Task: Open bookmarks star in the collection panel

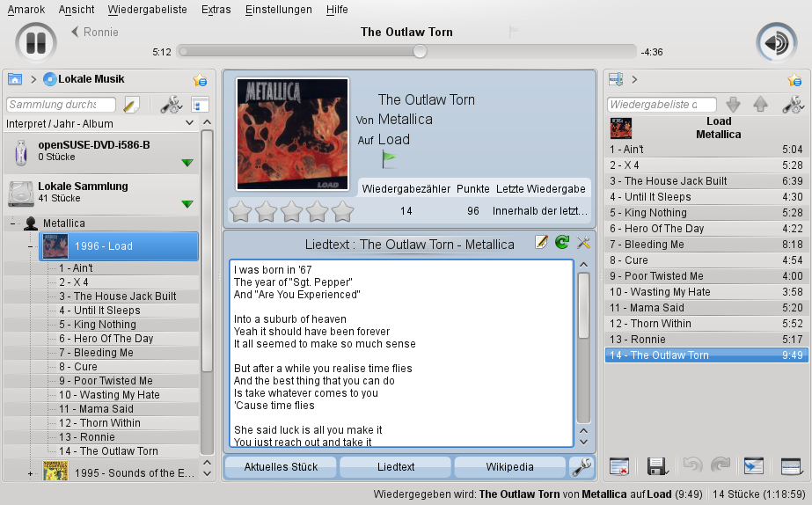Action: point(200,80)
